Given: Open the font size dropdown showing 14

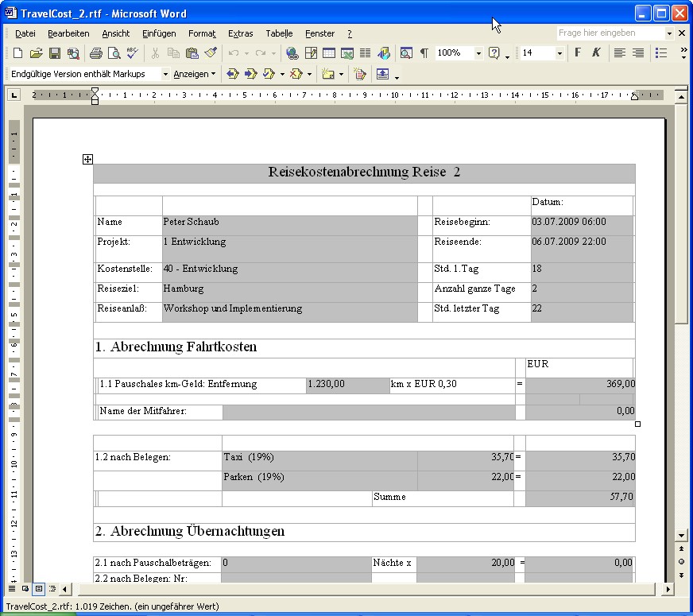Looking at the screenshot, I should tap(559, 53).
